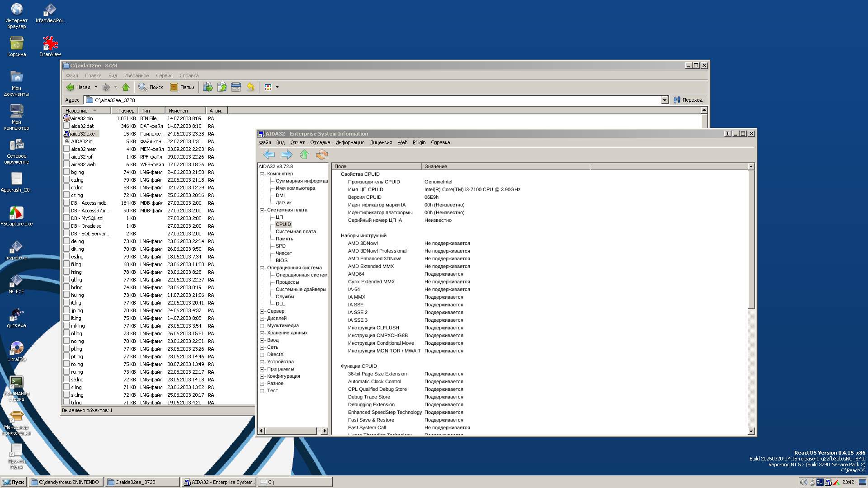Open Избранное menu in Explorer
The height and width of the screenshot is (488, 868).
click(x=137, y=76)
